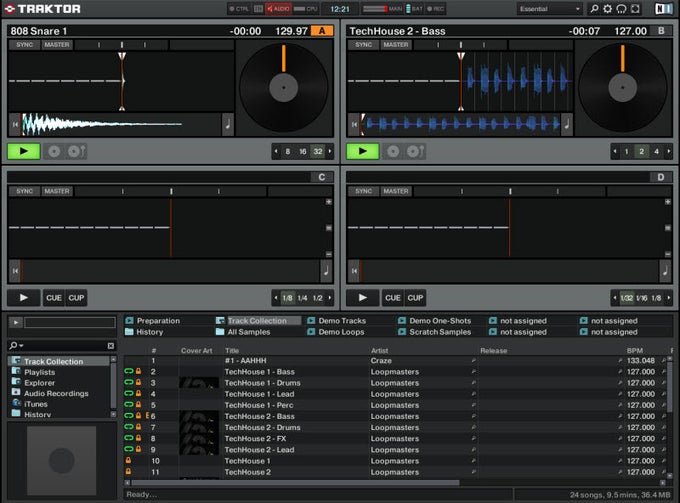The image size is (680, 503).
Task: Jump to track start on Deck D
Action: [354, 271]
